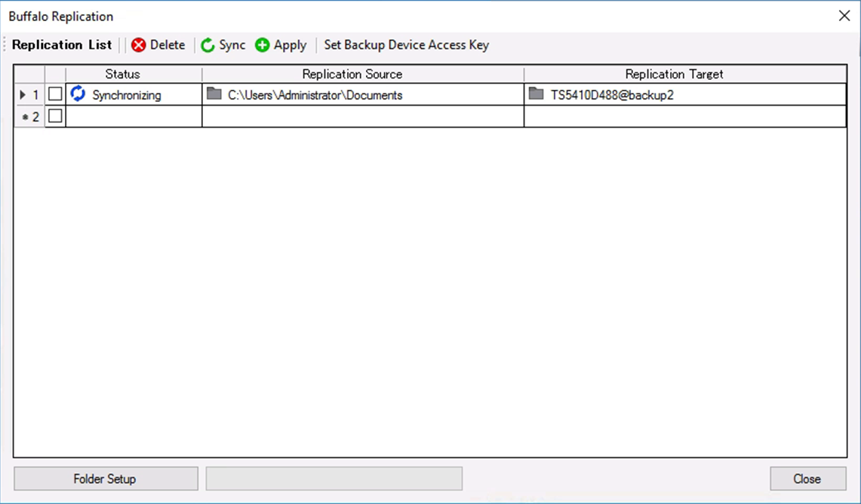
Task: Select the C:\Users\Administrator\Documents source cell
Action: [315, 96]
